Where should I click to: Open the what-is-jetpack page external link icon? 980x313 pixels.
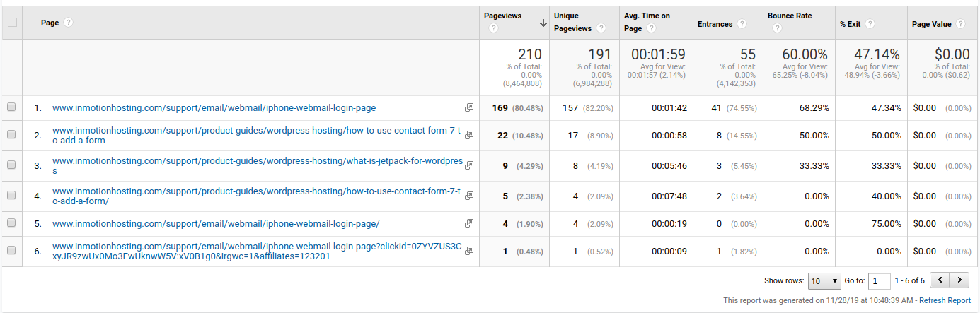(x=468, y=163)
